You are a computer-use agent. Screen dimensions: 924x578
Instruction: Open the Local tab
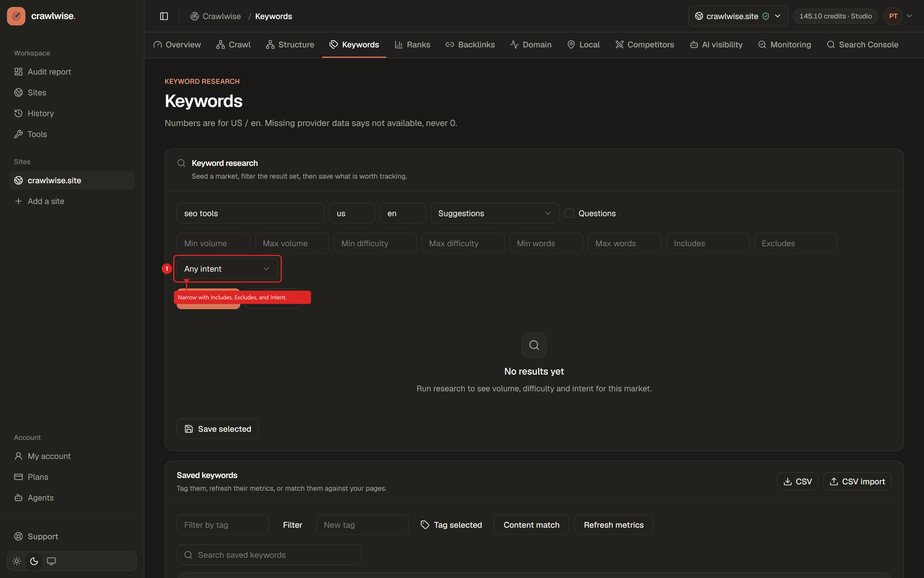coord(583,45)
